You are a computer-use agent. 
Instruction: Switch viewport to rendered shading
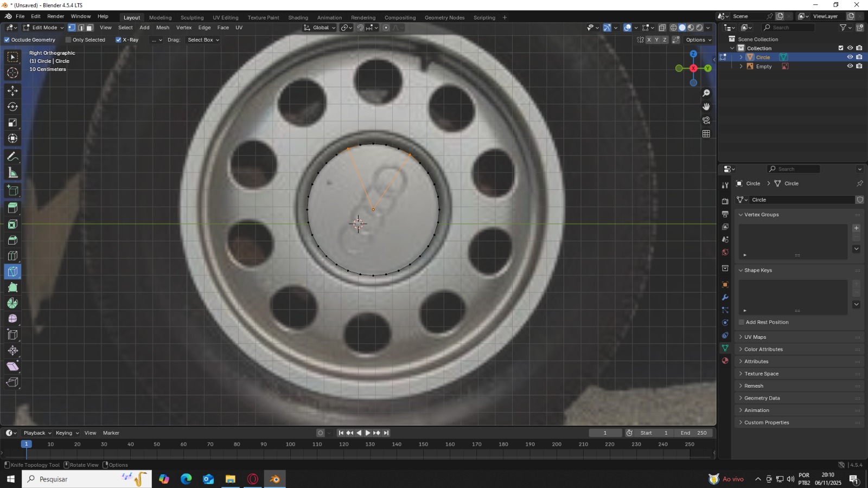click(699, 28)
